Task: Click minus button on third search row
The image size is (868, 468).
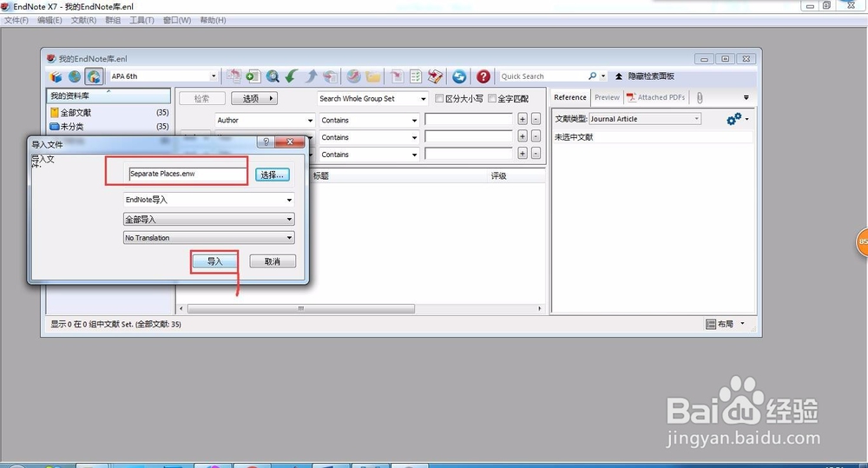Action: point(536,154)
